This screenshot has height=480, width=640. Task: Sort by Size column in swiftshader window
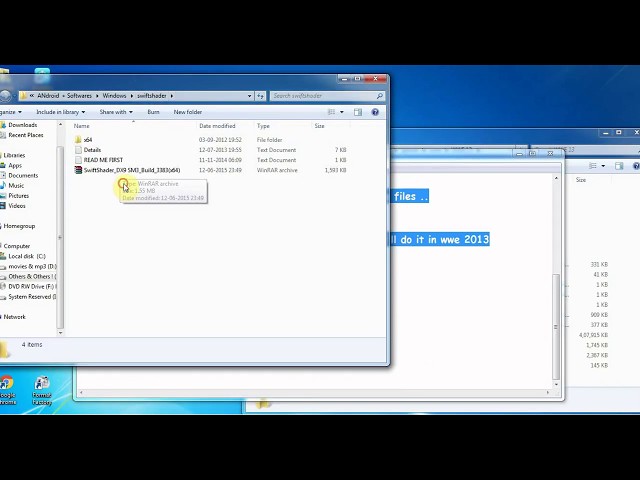(x=320, y=126)
